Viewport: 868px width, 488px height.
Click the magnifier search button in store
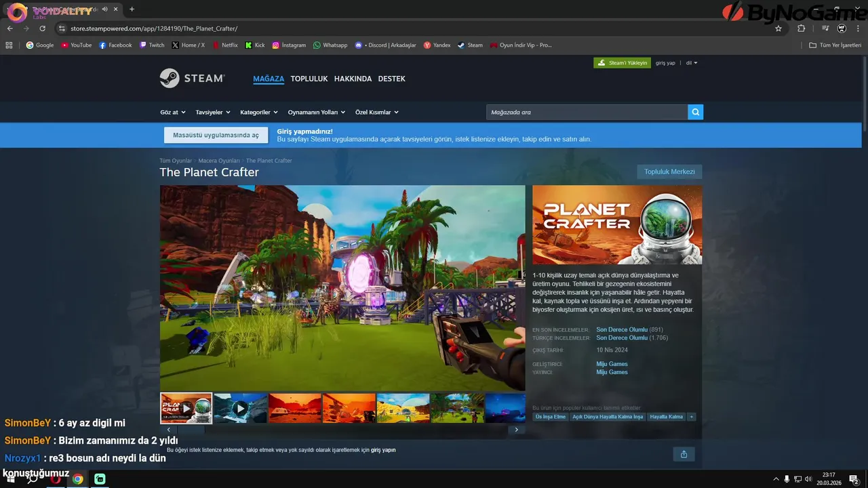tap(695, 112)
